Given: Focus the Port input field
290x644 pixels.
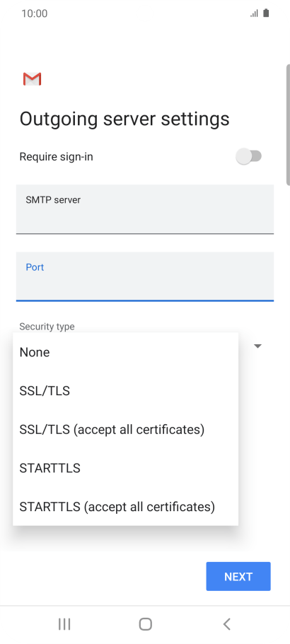Looking at the screenshot, I should [x=145, y=276].
